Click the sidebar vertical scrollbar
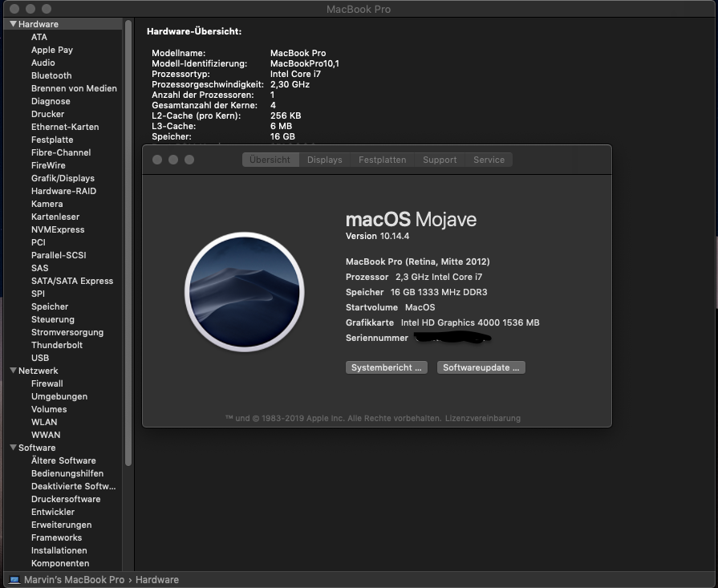Image resolution: width=718 pixels, height=588 pixels. click(x=128, y=241)
